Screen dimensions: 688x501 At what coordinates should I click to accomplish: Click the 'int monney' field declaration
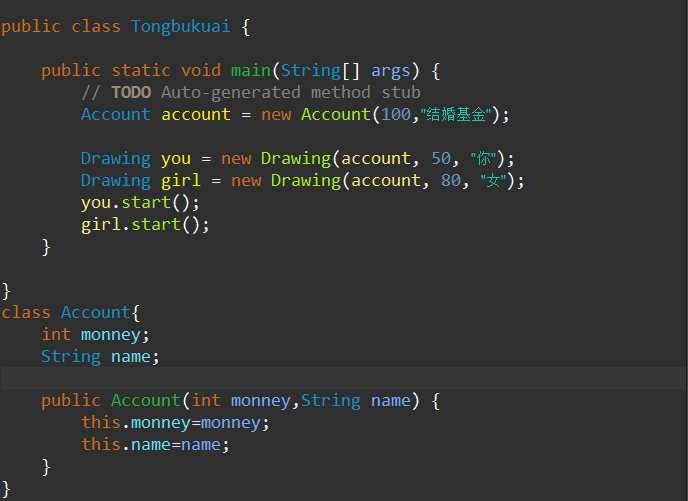96,335
